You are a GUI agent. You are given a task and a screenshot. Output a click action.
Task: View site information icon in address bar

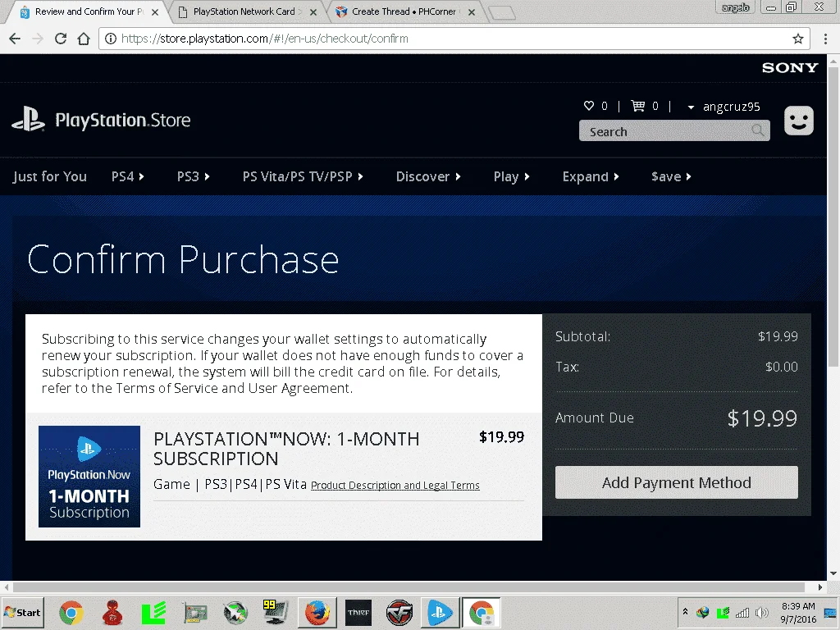(111, 39)
